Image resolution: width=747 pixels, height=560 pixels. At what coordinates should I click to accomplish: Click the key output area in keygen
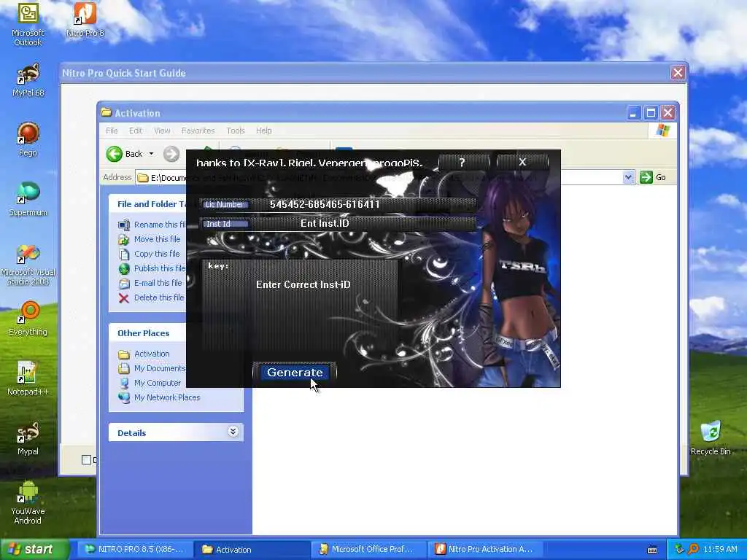tap(300, 306)
